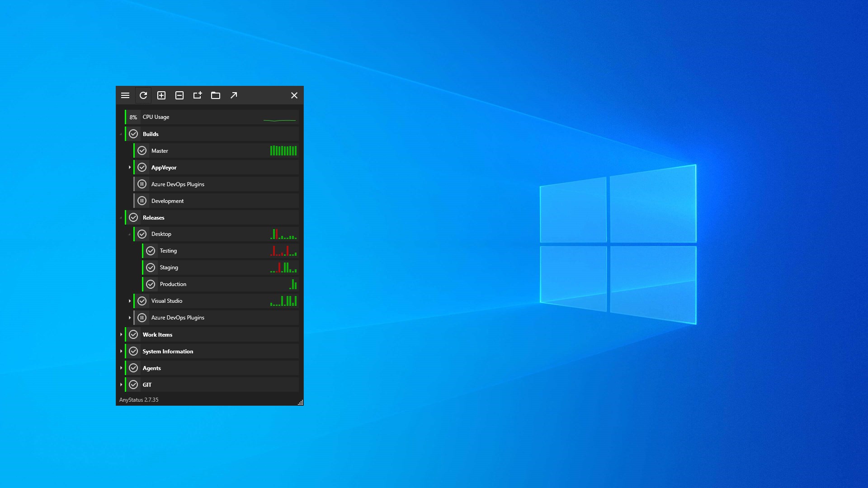Click the green check icon beside Master
This screenshot has height=488, width=868.
click(x=142, y=150)
